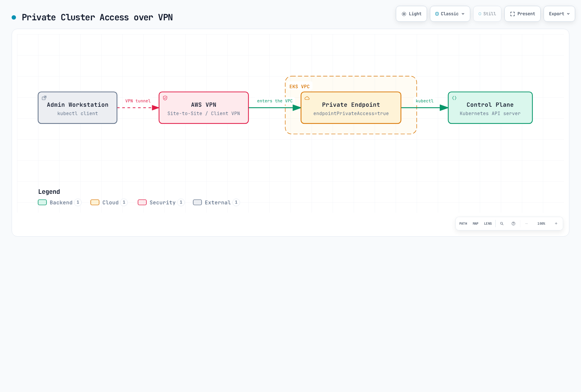Click the sun icon in the Light button

[x=404, y=14]
